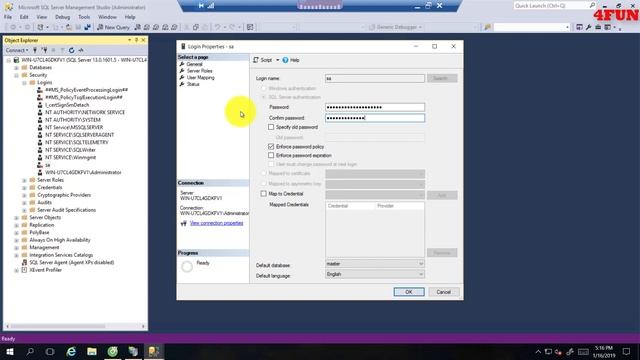Check Enforce password expiration
The image size is (640, 360).
[271, 155]
